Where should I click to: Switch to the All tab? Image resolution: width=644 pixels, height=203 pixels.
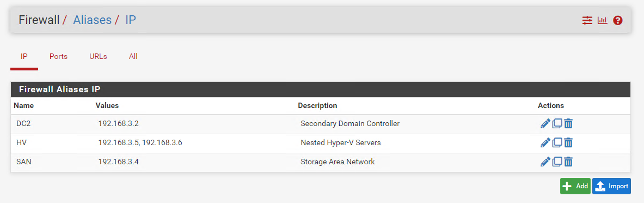point(133,57)
